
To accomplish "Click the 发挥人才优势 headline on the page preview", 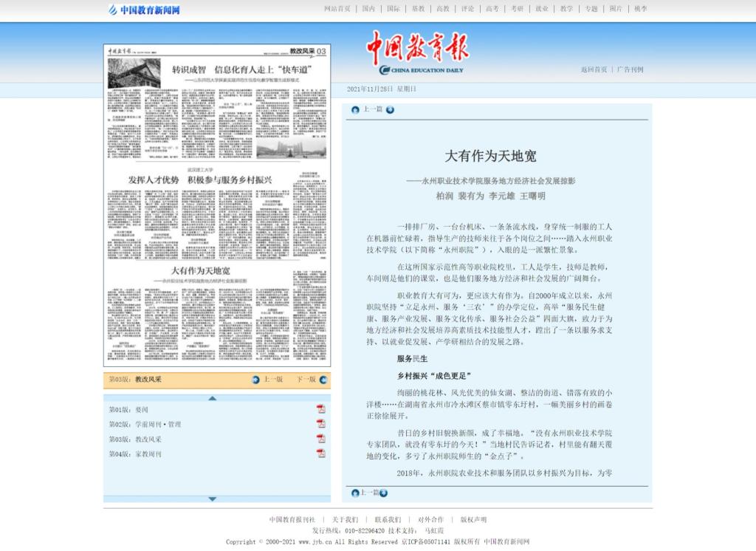I will point(200,180).
